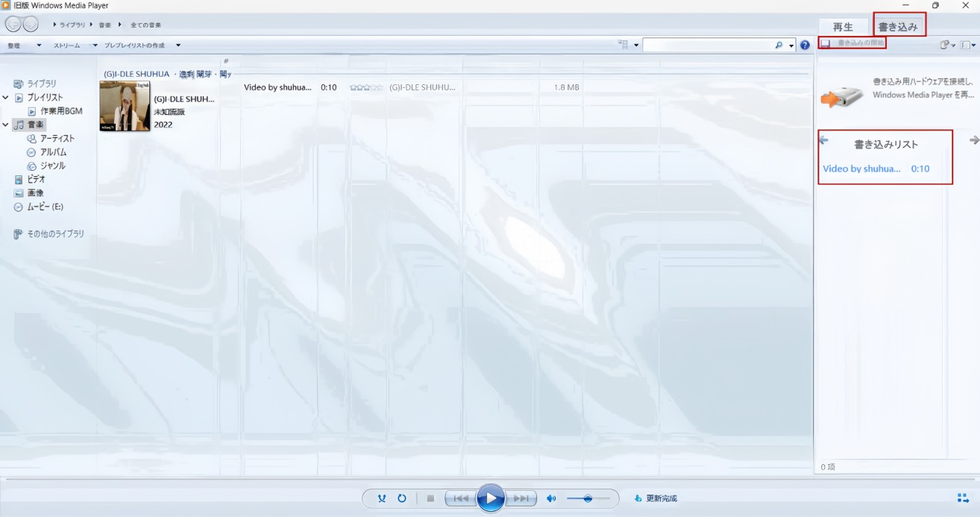This screenshot has width=980, height=517.
Task: Click the 書き込みの開始 button
Action: 852,43
